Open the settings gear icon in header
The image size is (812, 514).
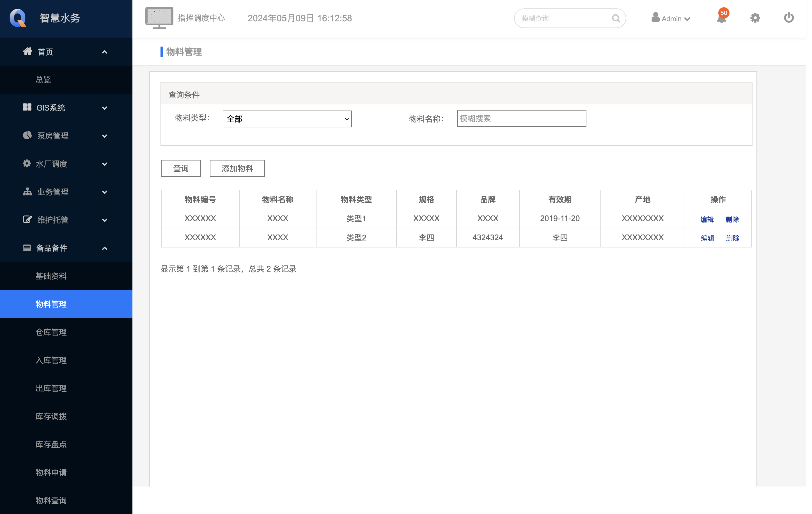pyautogui.click(x=755, y=18)
